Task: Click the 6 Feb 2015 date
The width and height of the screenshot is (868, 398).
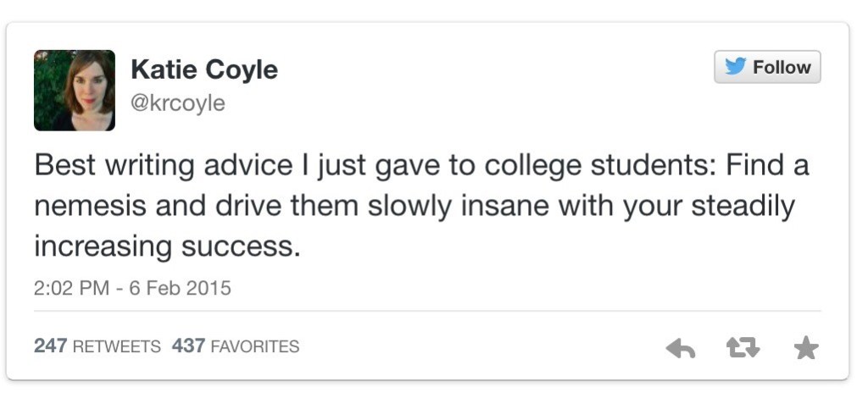Action: click(180, 288)
